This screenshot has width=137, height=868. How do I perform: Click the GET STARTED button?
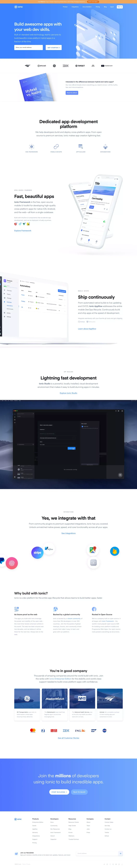click(54, 48)
